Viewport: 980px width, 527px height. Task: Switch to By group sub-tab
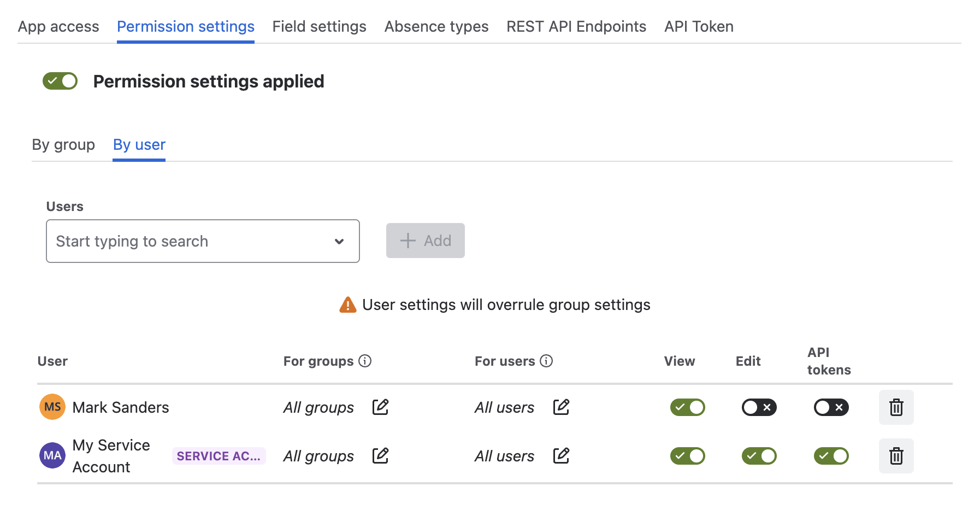point(63,144)
